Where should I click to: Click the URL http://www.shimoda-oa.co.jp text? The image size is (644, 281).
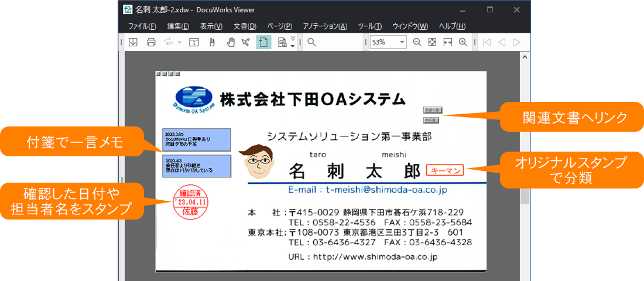point(375,257)
